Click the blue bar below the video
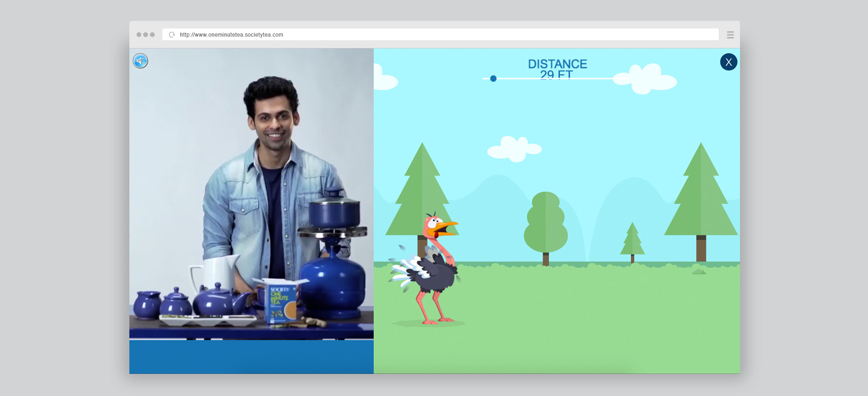The width and height of the screenshot is (868, 396). tap(251, 357)
